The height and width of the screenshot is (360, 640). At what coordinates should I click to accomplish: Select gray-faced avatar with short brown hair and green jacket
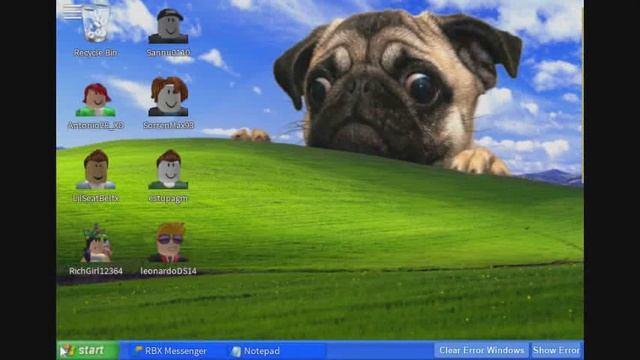(x=168, y=169)
